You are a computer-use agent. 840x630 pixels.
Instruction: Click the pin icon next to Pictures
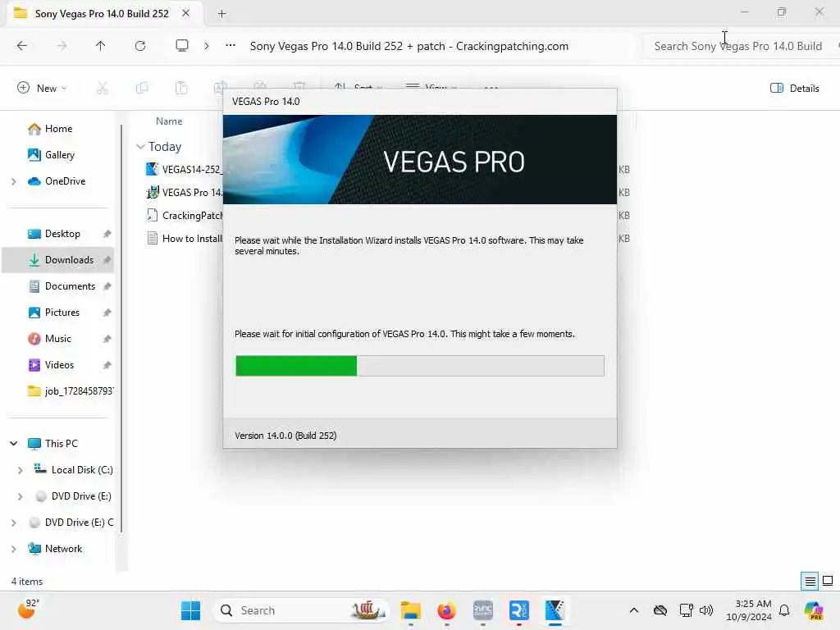(107, 313)
